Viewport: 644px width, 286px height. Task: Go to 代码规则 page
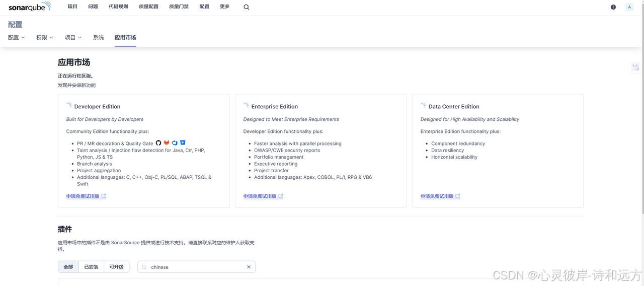118,7
